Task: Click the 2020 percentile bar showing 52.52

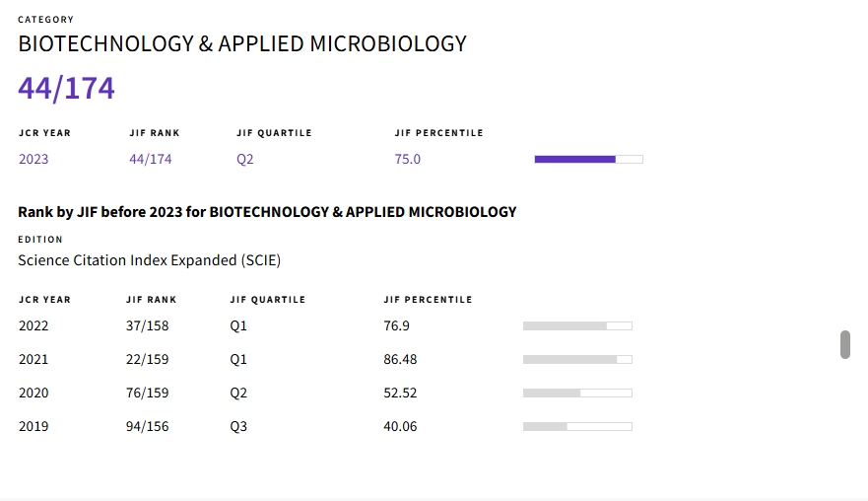Action: click(x=577, y=393)
